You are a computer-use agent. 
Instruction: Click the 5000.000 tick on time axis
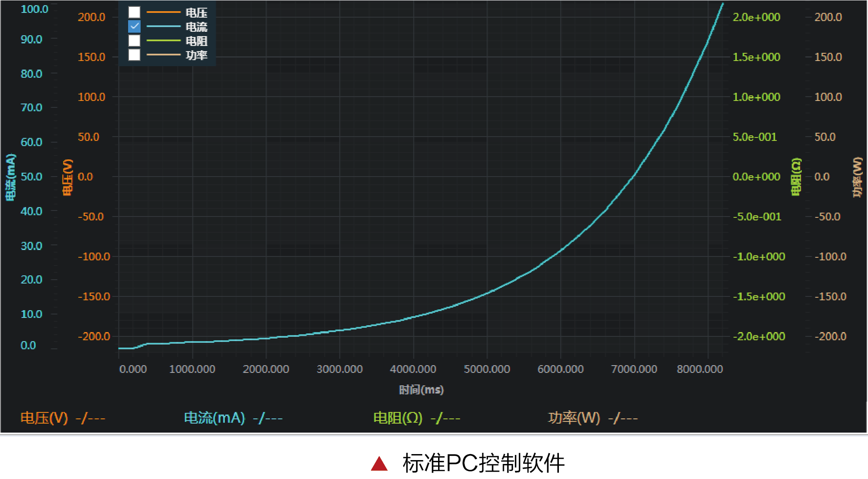487,369
